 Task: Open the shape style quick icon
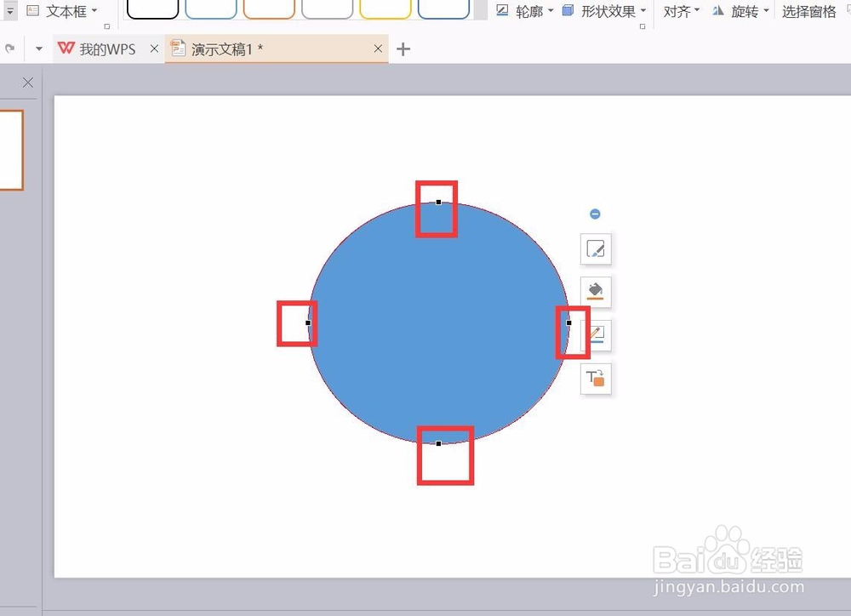point(596,249)
